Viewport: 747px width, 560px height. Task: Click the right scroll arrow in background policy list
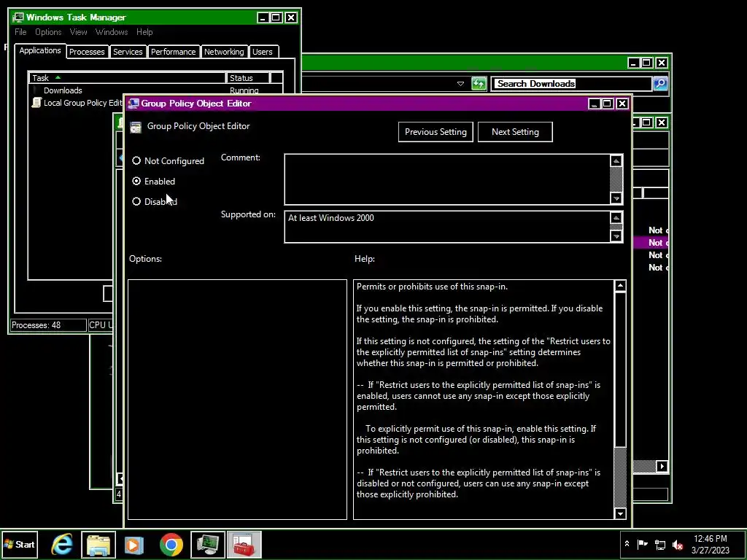(662, 466)
